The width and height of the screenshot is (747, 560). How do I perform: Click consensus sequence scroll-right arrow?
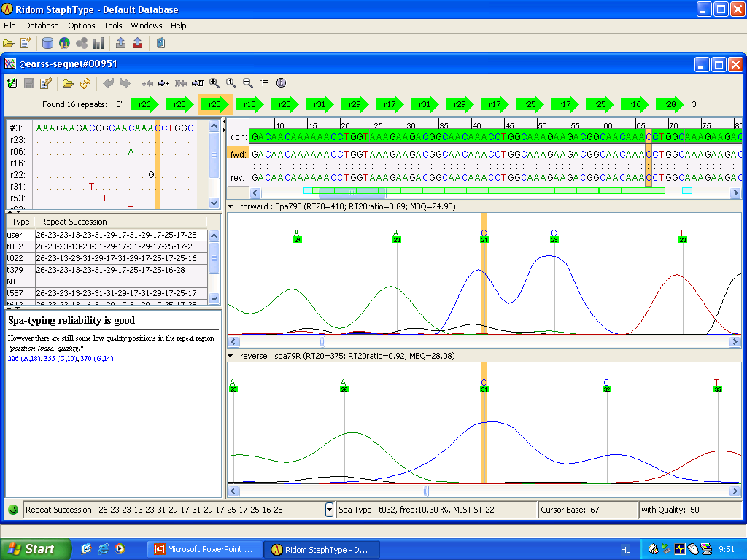click(735, 192)
